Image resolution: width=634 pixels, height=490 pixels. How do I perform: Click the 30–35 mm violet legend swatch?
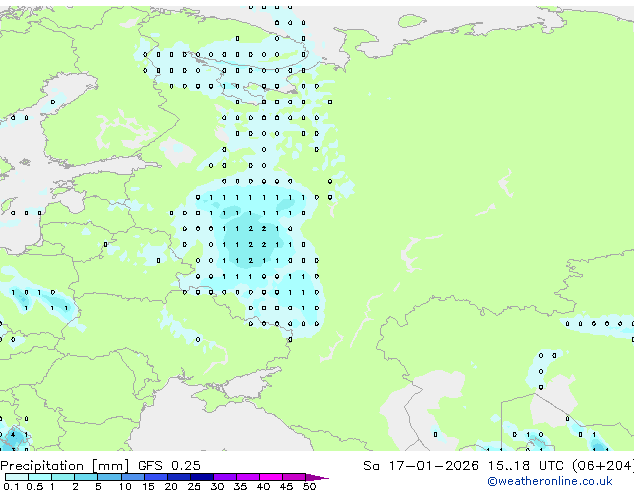pos(224,477)
